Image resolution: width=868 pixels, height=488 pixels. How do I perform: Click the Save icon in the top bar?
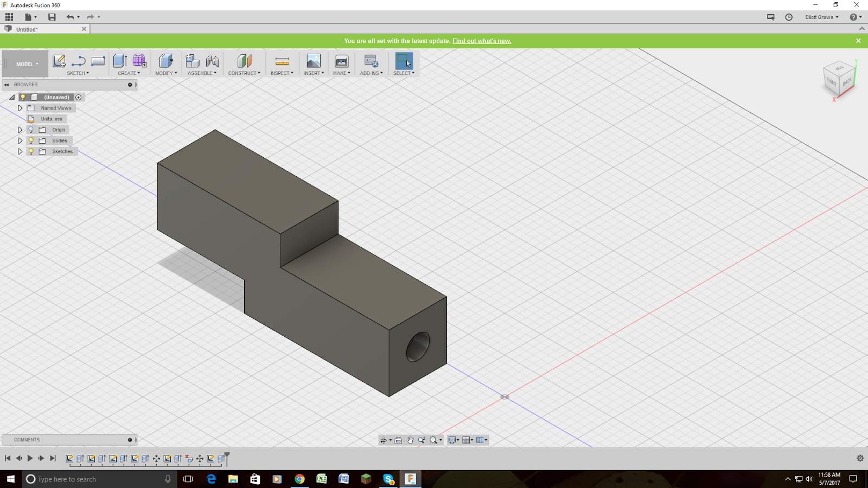click(x=52, y=17)
